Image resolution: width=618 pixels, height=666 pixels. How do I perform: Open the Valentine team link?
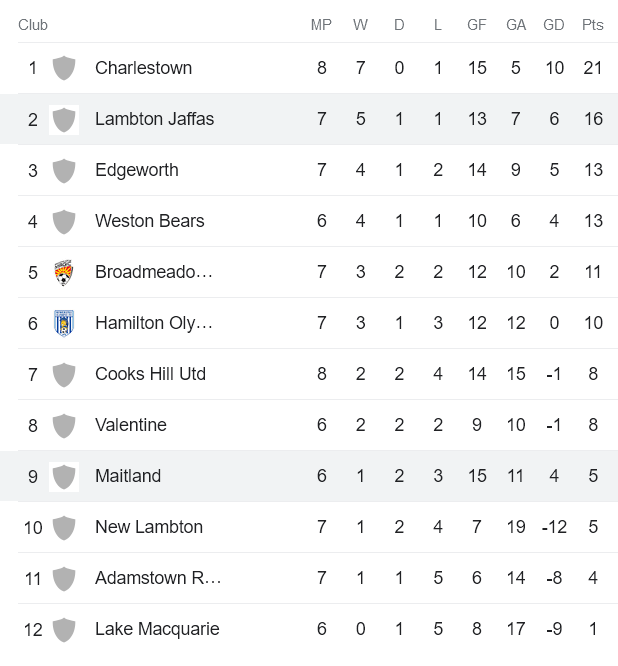(x=130, y=425)
